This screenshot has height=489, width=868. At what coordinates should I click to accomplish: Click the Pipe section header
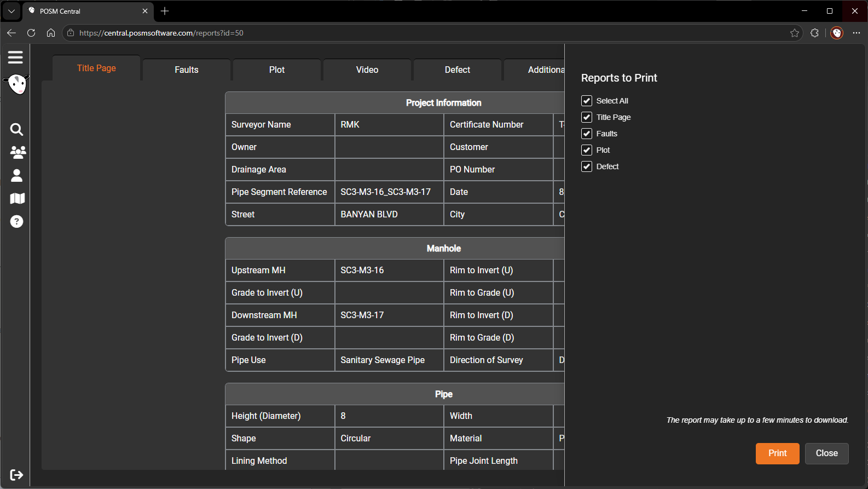(x=444, y=394)
